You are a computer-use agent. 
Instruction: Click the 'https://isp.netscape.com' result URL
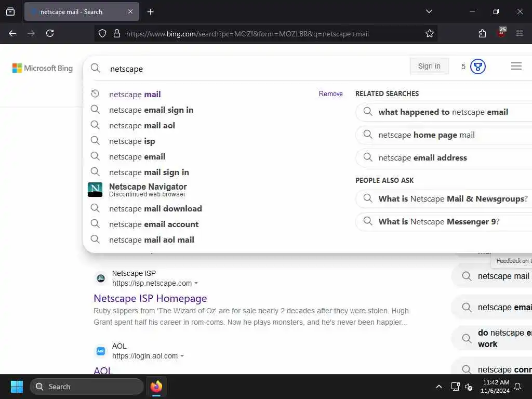point(152,283)
